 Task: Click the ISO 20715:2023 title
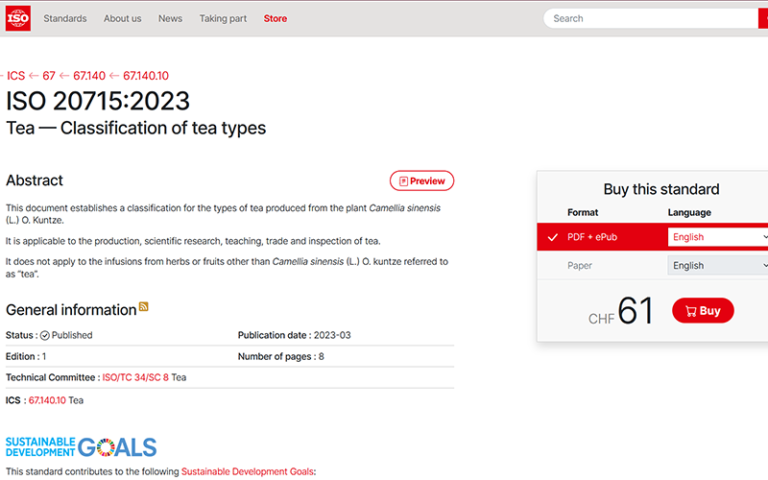point(97,101)
